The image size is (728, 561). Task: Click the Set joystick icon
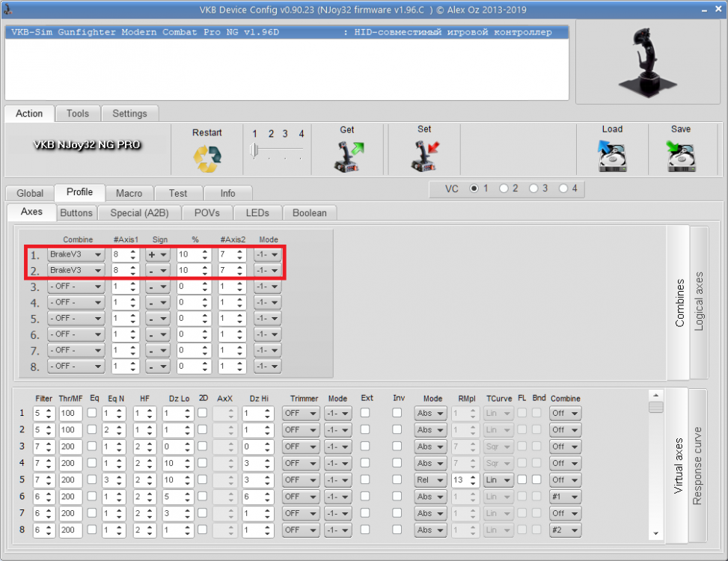pyautogui.click(x=425, y=156)
